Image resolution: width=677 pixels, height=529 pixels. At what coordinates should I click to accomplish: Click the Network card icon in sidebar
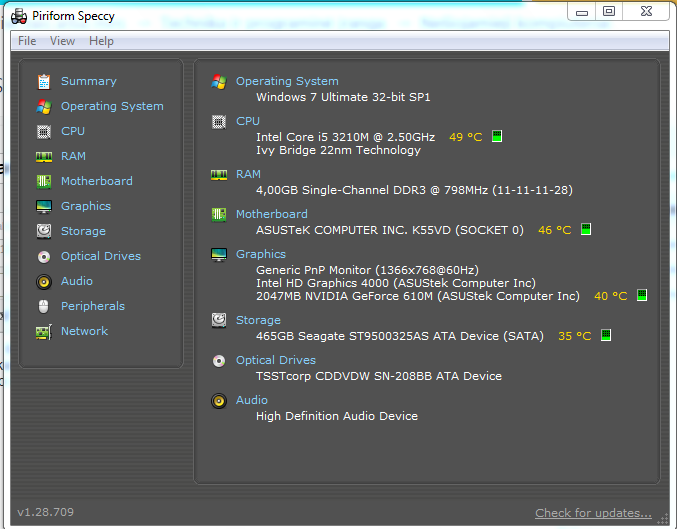point(44,332)
